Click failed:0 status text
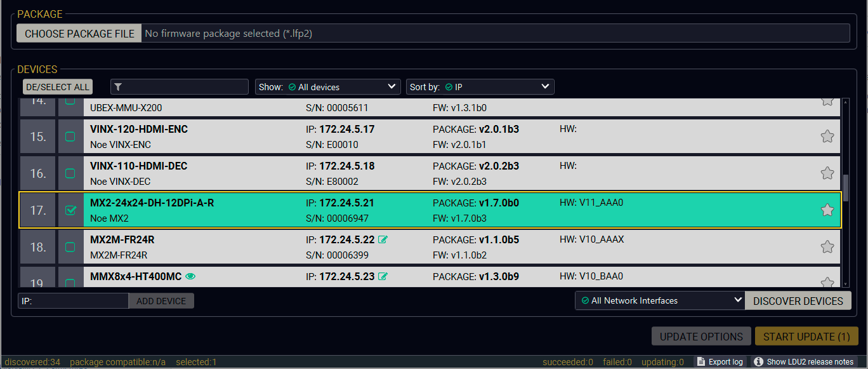 coord(617,362)
